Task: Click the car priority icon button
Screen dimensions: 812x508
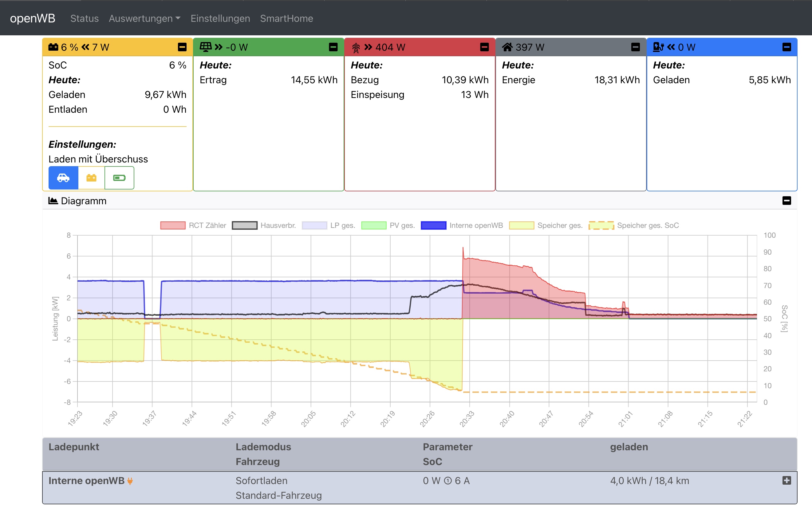Action: point(63,178)
